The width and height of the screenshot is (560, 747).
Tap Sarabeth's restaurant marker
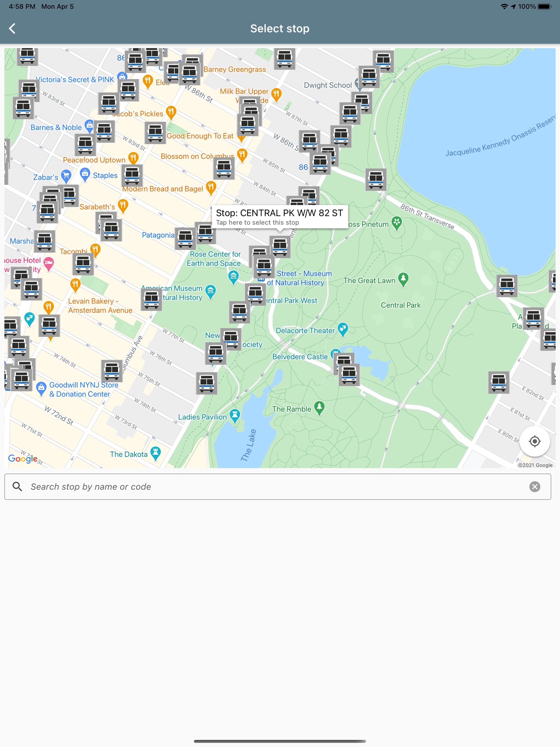pyautogui.click(x=123, y=206)
